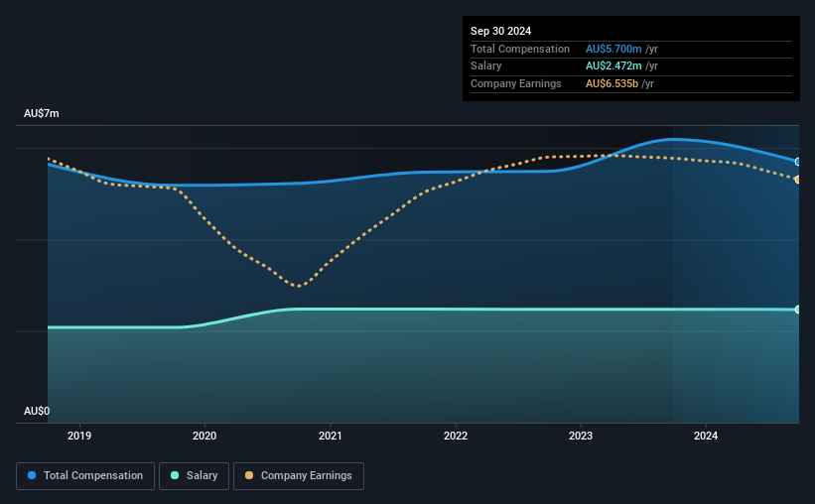Screen dimensions: 815x504
Task: Click the AU$5.700m total compensation value
Action: [x=613, y=49]
